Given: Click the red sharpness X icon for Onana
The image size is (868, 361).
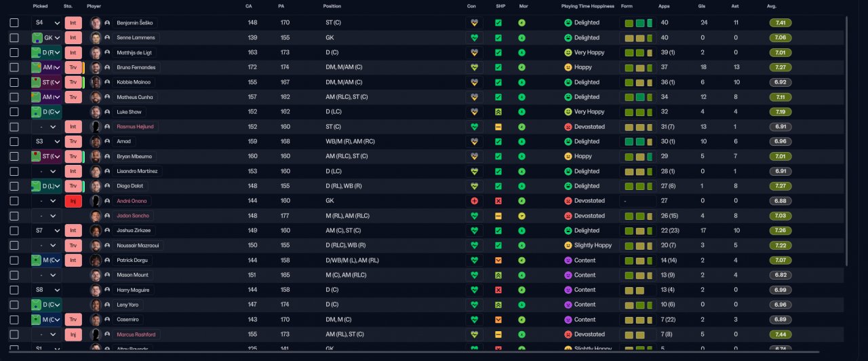Looking at the screenshot, I should pyautogui.click(x=498, y=201).
